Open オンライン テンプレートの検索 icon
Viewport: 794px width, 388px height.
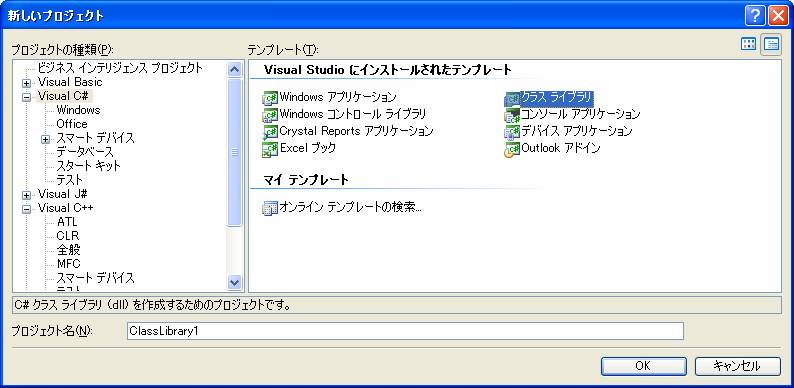270,208
